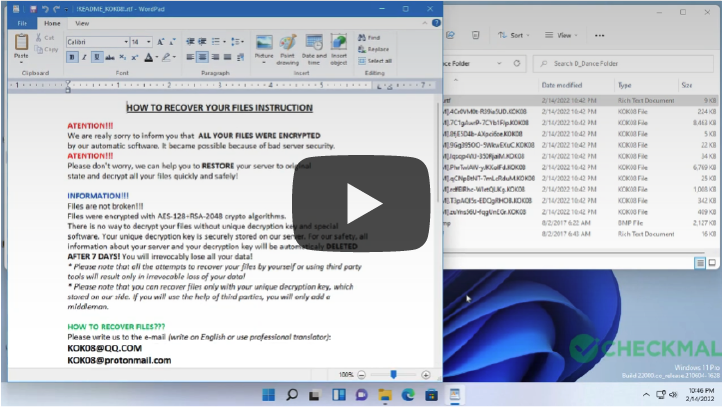Click the delete icon in Explorer toolbar
This screenshot has width=722, height=407.
pos(475,35)
